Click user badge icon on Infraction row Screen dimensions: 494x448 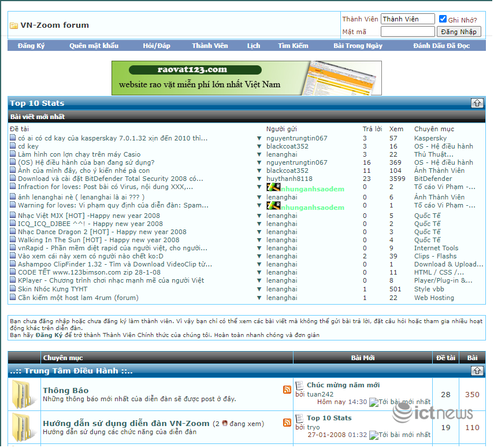(x=273, y=187)
